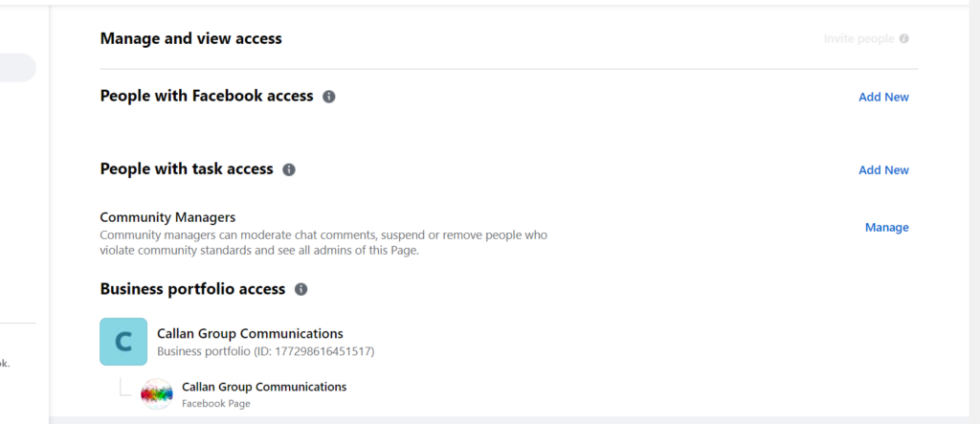Open the Callan Group Communications Facebook Page name

264,387
